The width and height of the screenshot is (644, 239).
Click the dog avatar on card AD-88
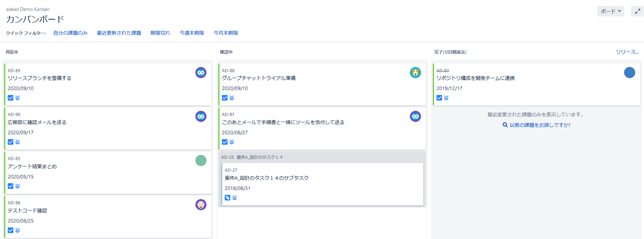coord(415,73)
